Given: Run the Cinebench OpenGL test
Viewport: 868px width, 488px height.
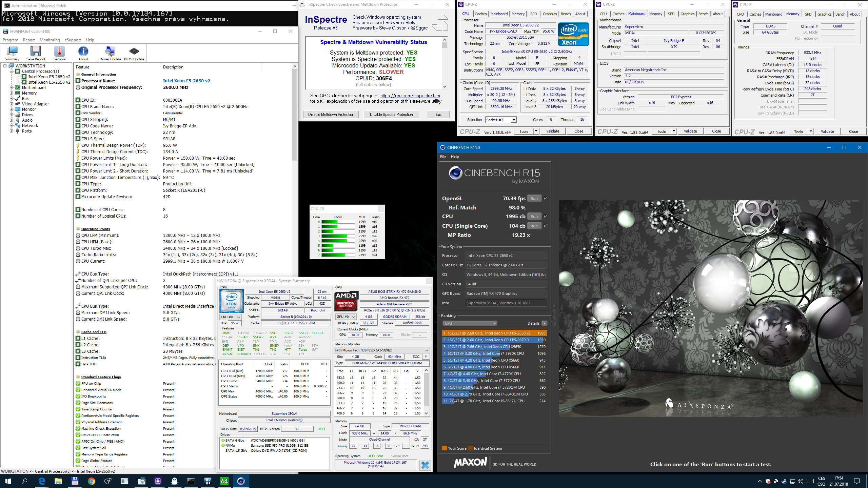Looking at the screenshot, I should pyautogui.click(x=534, y=199).
